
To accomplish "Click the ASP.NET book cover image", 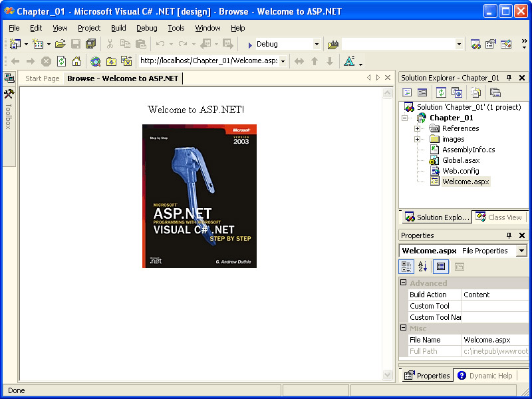I will [199, 196].
